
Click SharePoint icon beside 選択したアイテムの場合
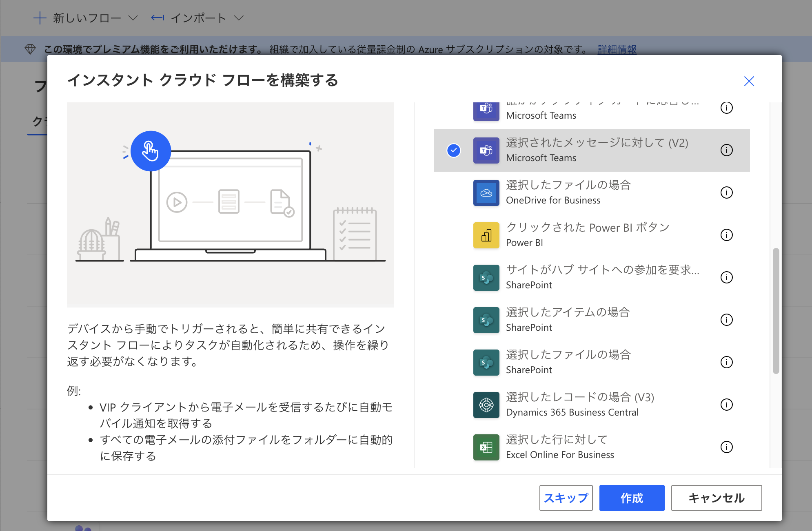[486, 320]
